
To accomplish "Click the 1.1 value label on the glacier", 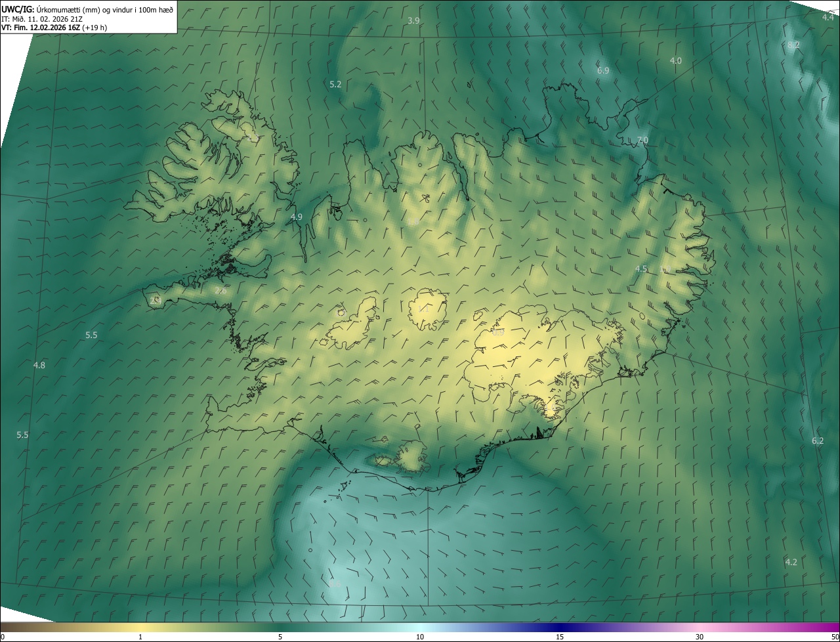I will 424,308.
